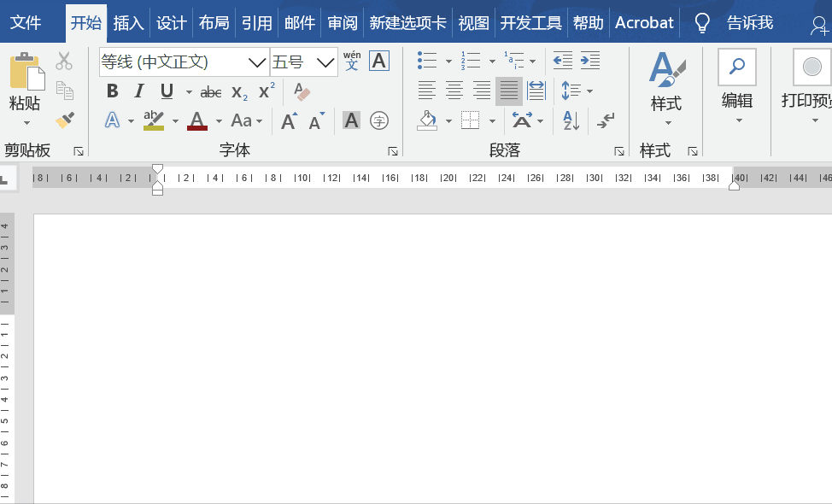832x504 pixels.
Task: Show or hide paragraph marks
Action: 605,120
